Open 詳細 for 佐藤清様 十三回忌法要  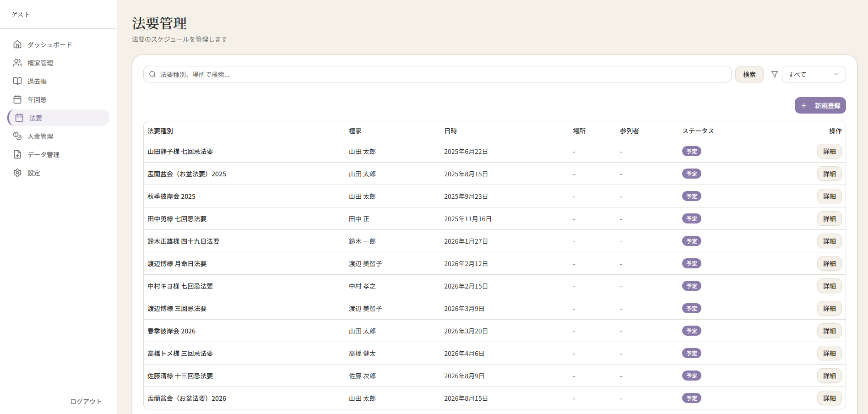pyautogui.click(x=829, y=376)
